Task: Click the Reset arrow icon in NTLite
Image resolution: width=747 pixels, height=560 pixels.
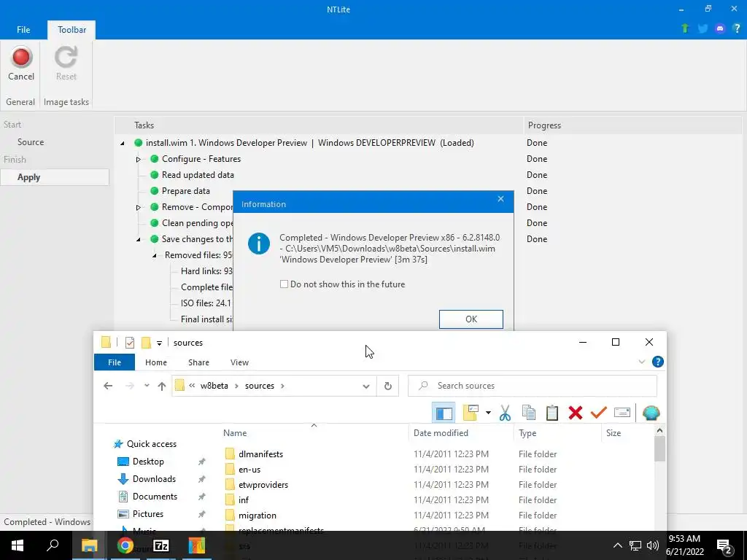Action: coord(66,57)
